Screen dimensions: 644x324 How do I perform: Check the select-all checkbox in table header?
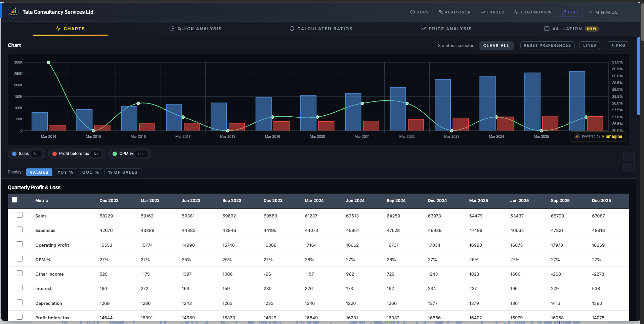tap(15, 200)
